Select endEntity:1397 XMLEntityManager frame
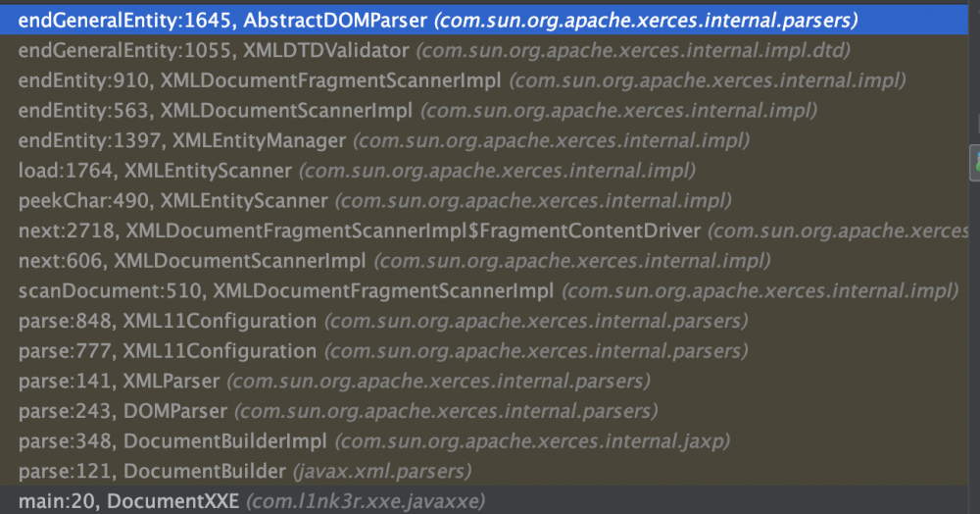This screenshot has height=514, width=980. tap(181, 140)
